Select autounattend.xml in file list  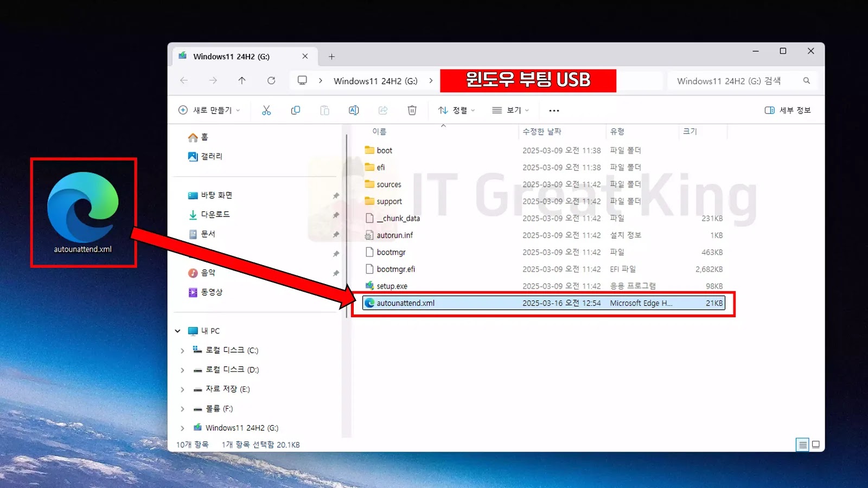point(544,303)
